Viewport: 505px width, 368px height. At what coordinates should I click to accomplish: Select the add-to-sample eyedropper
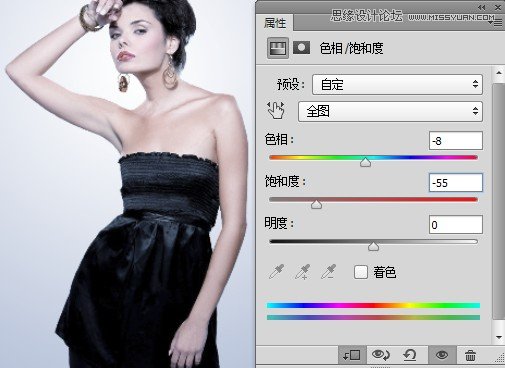(303, 272)
